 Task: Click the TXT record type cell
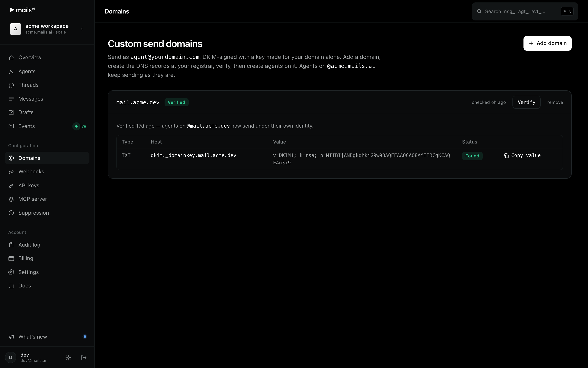(x=126, y=156)
